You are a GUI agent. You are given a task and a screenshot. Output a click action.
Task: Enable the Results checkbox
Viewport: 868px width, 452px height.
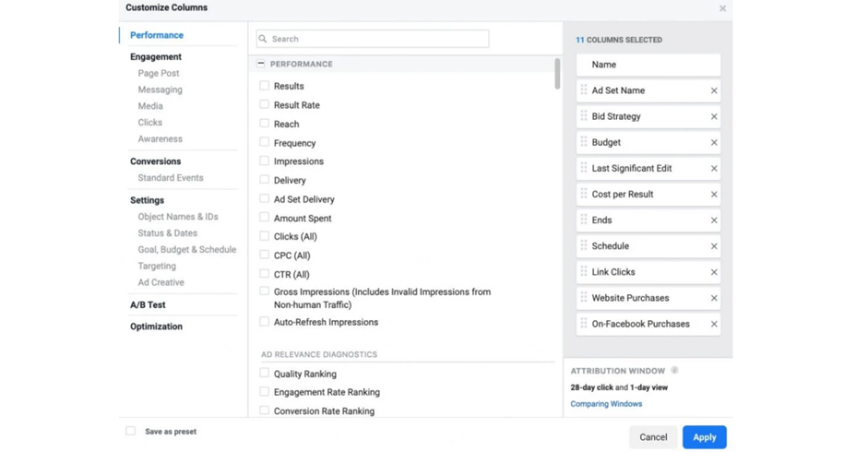point(265,86)
